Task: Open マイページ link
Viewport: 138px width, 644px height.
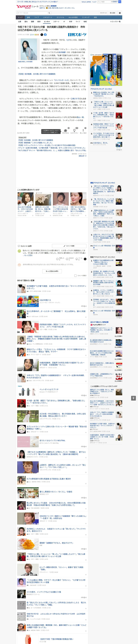Action: coord(103,13)
